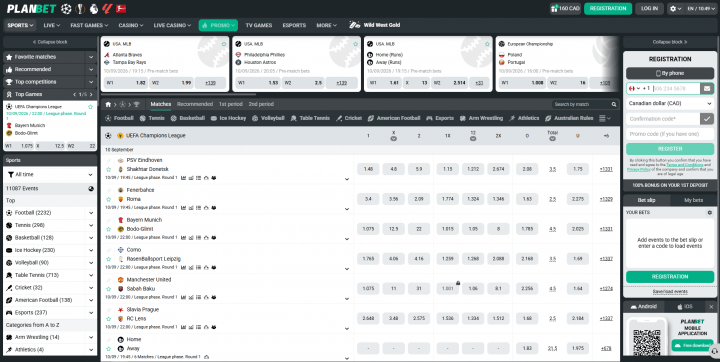The width and height of the screenshot is (720, 362).
Task: Favorite the Fenerbahce vs Roma match
Action: pos(109,199)
